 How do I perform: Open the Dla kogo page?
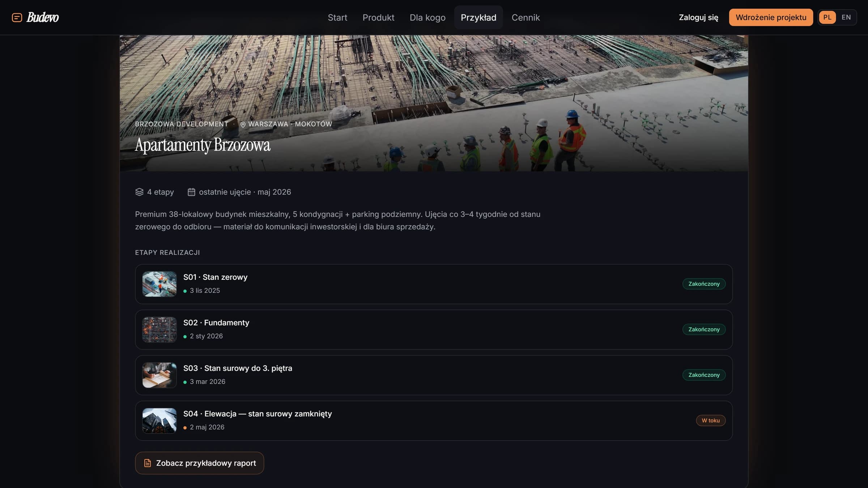click(x=427, y=17)
